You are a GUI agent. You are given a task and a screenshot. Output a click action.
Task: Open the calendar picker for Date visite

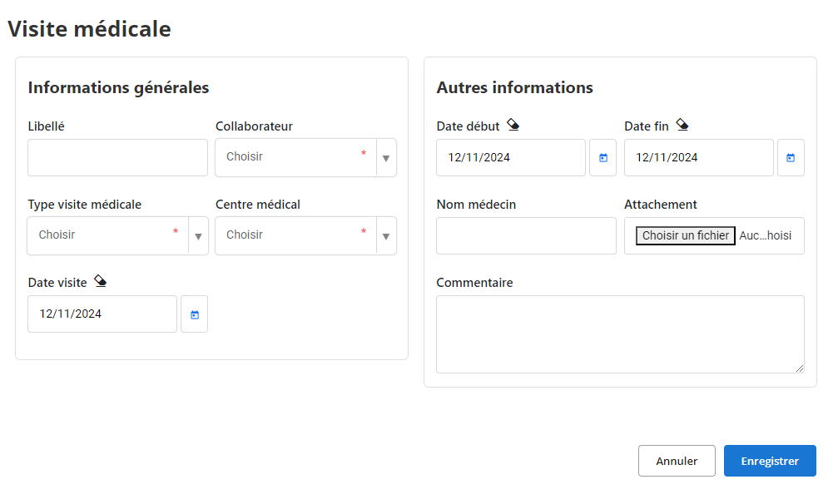point(195,314)
